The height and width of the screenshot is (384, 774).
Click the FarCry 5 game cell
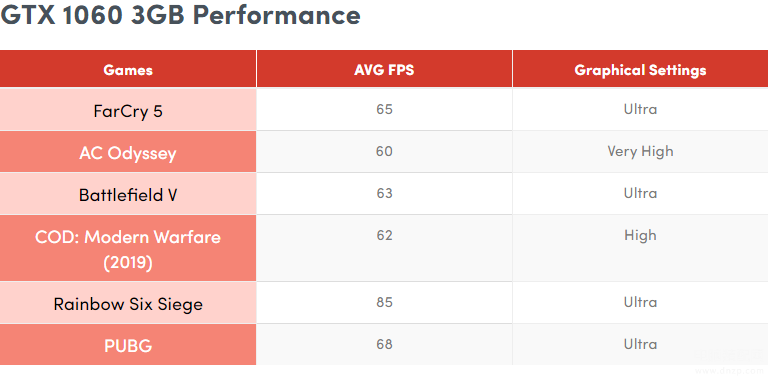128,110
